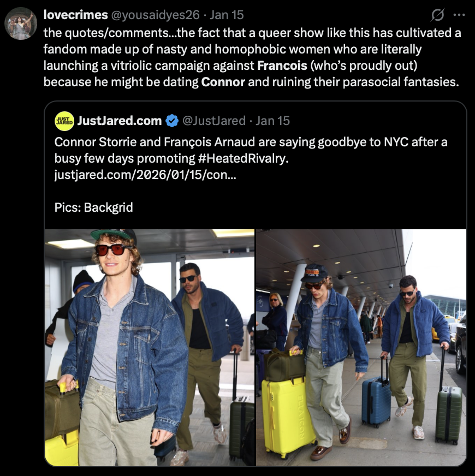Open the left airport photo thumbnail

click(x=150, y=348)
